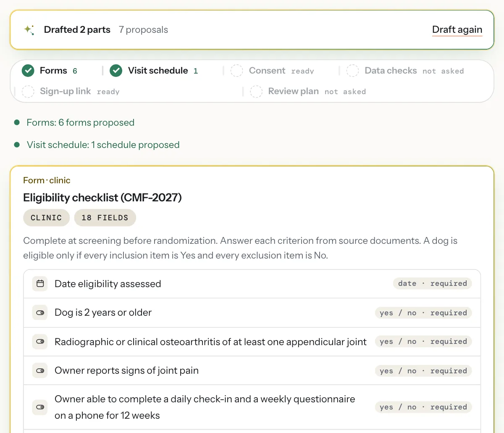Click the dashed circle next to Review plan

(x=256, y=91)
